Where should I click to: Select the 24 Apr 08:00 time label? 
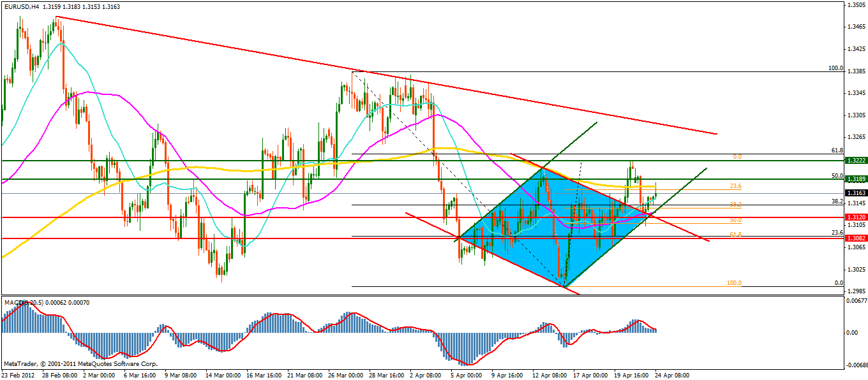click(x=671, y=376)
